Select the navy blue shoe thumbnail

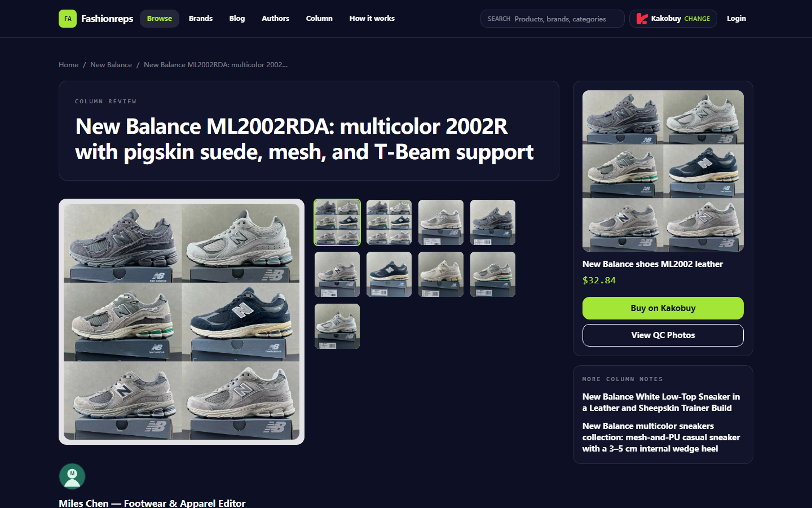tap(389, 274)
